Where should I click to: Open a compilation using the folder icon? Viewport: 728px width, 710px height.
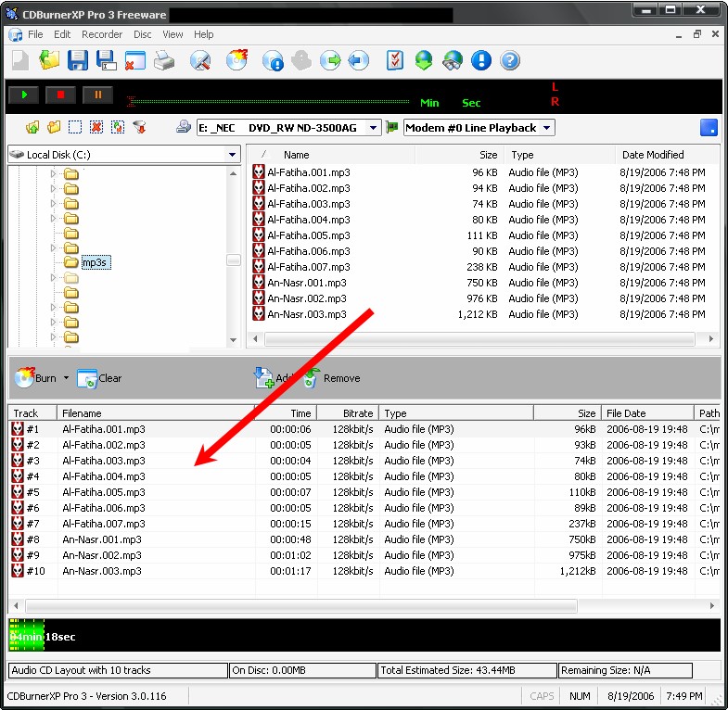click(x=49, y=60)
